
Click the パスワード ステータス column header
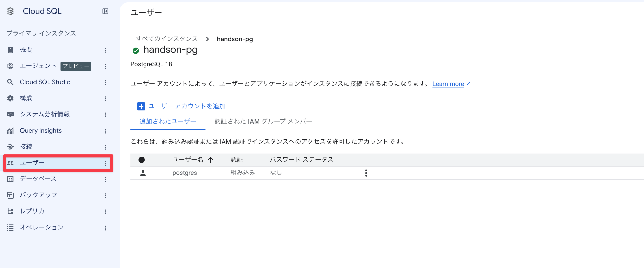click(x=302, y=160)
